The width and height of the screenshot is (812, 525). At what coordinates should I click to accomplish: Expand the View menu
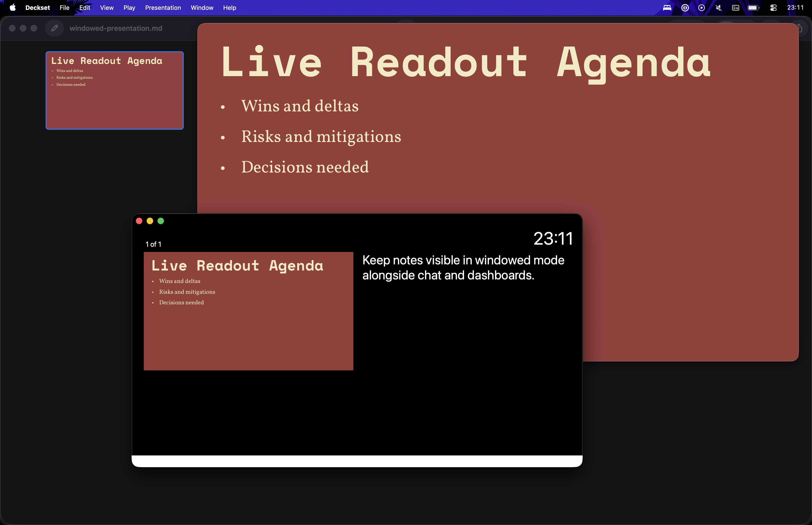[x=107, y=8]
